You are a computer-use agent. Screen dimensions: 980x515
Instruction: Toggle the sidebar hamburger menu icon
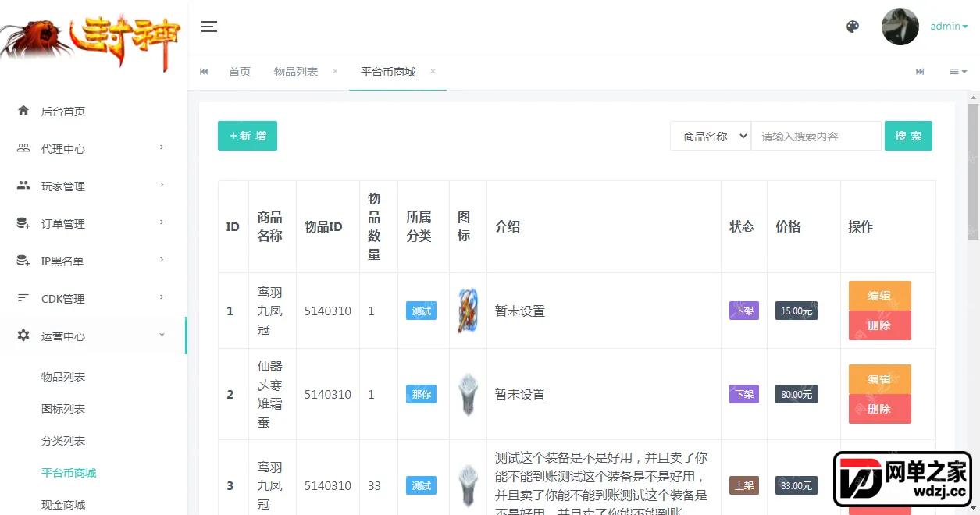(x=208, y=27)
